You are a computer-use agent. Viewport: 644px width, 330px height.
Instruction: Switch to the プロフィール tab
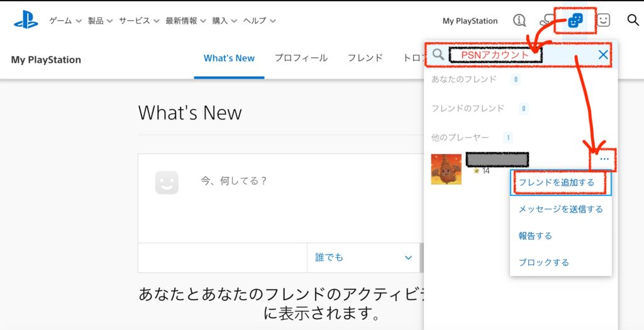(301, 58)
